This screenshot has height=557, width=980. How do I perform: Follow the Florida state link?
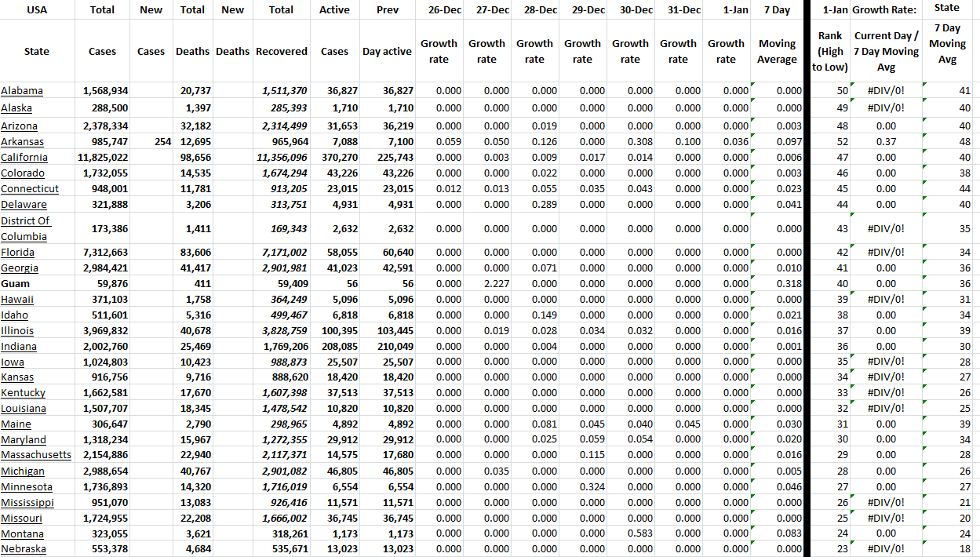pyautogui.click(x=17, y=253)
